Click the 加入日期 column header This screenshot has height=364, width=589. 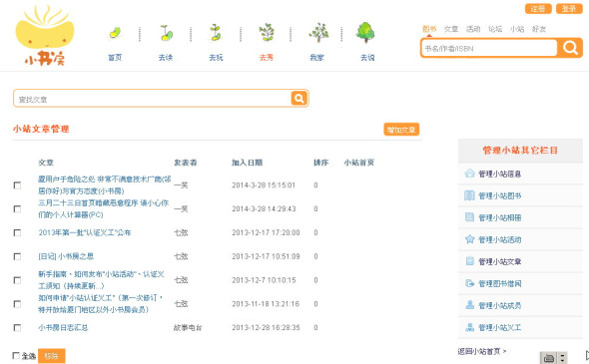click(247, 163)
